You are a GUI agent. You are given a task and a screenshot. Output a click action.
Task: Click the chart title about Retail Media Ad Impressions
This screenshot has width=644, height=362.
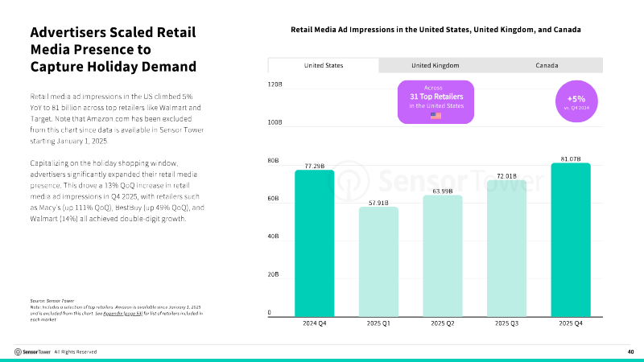436,30
